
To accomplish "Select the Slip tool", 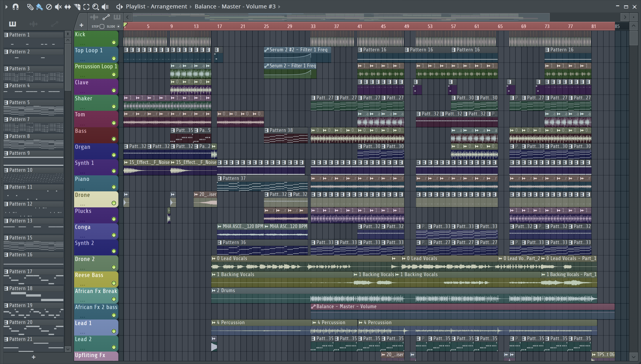I will pos(67,7).
